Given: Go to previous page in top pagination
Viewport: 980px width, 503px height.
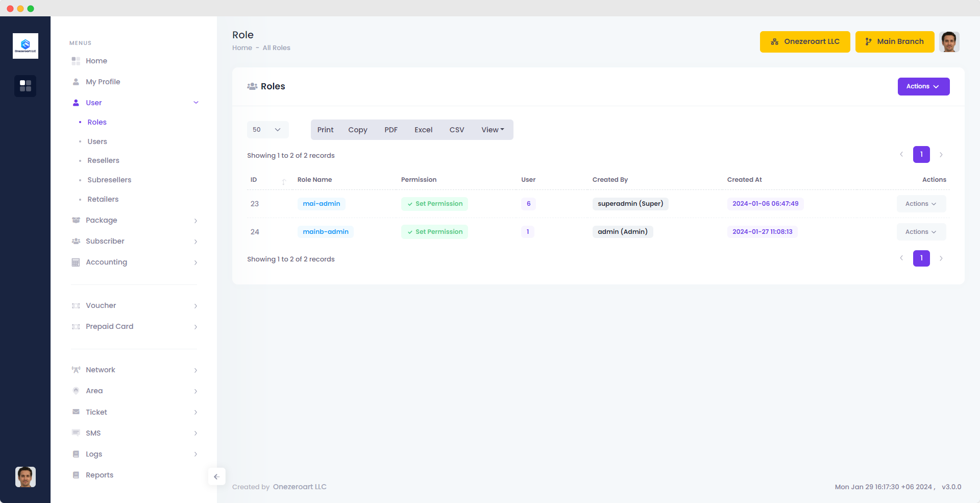Looking at the screenshot, I should click(901, 154).
